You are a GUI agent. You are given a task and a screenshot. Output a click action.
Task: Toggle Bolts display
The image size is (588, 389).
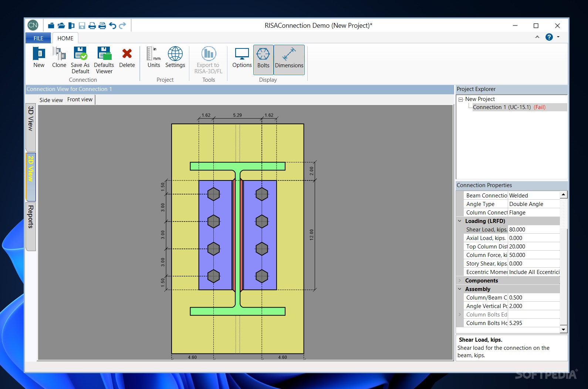pos(263,60)
